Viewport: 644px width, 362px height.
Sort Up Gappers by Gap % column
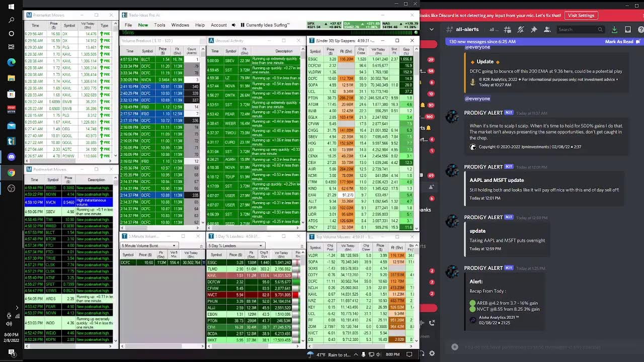point(406,51)
